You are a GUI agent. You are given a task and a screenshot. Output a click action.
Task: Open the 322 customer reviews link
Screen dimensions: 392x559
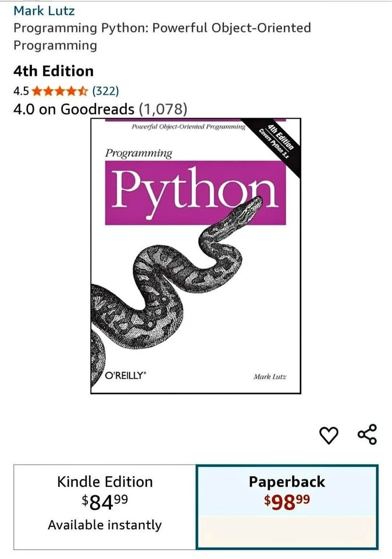pyautogui.click(x=105, y=91)
